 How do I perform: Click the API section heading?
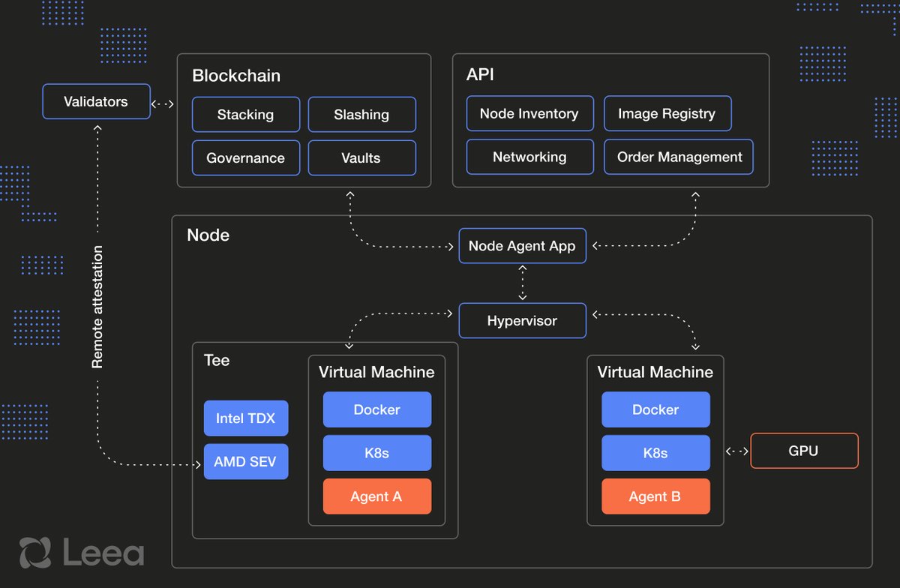(x=480, y=76)
